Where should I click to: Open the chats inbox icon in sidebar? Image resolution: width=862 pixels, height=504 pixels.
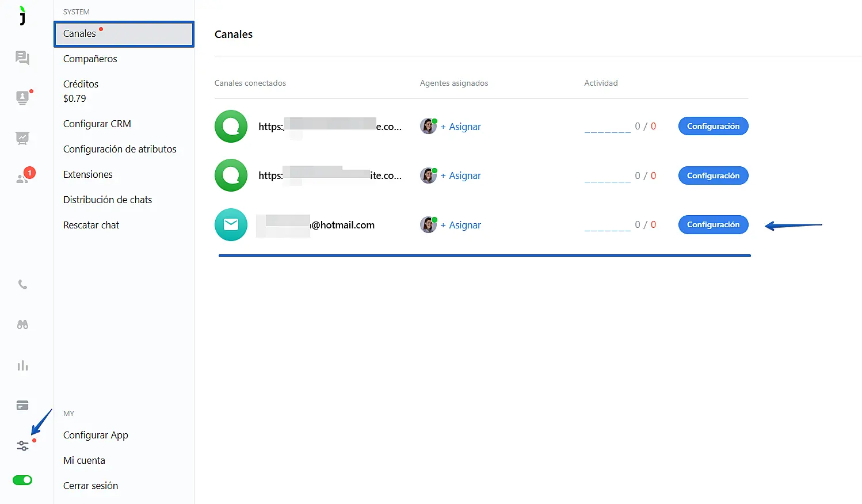click(22, 58)
